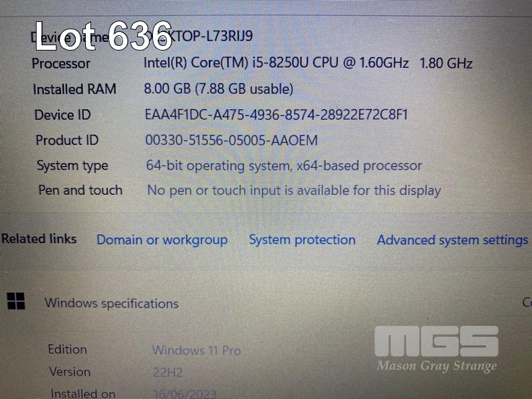Image resolution: width=532 pixels, height=399 pixels.
Task: Click the Related links label
Action: click(x=39, y=239)
